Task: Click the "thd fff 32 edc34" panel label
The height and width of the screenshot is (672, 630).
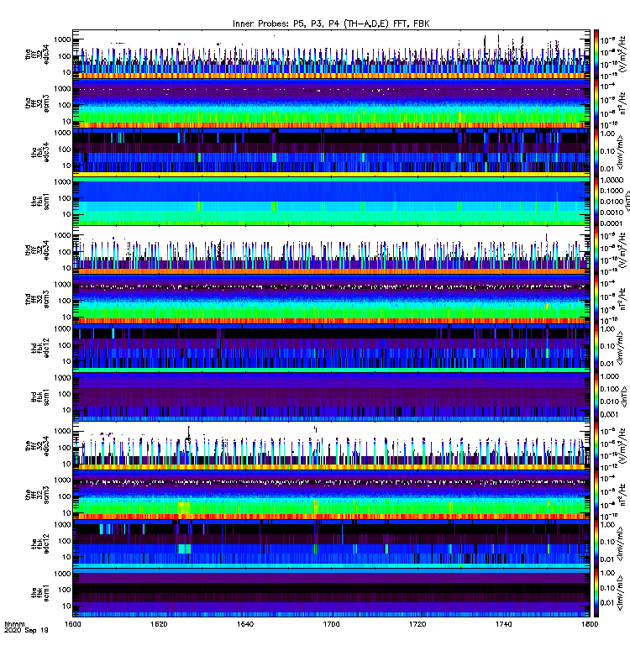Action: coord(37,249)
